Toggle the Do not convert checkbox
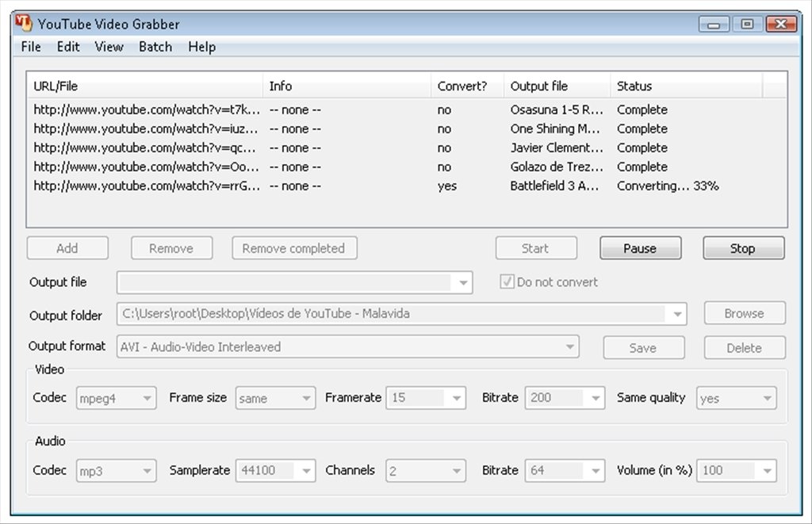The width and height of the screenshot is (812, 524). coord(507,281)
